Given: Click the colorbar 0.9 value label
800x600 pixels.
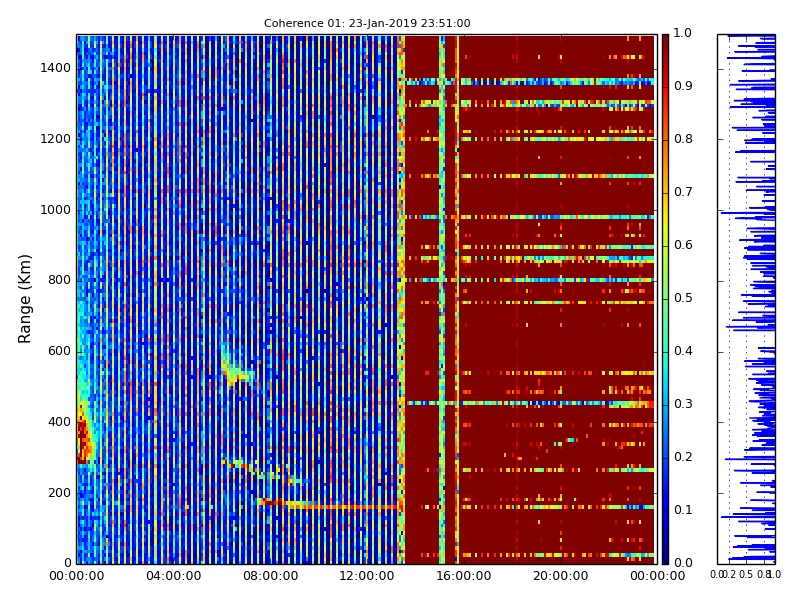Looking at the screenshot, I should [683, 86].
